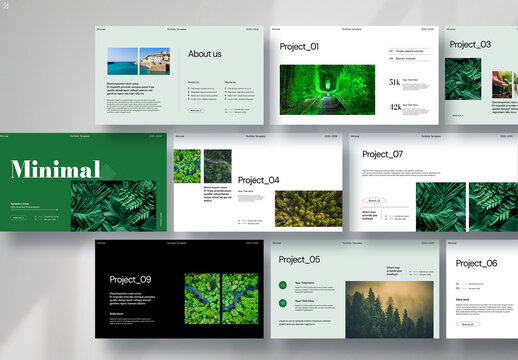
Task: Click the pill button on the About us slide
Action: [x=196, y=110]
